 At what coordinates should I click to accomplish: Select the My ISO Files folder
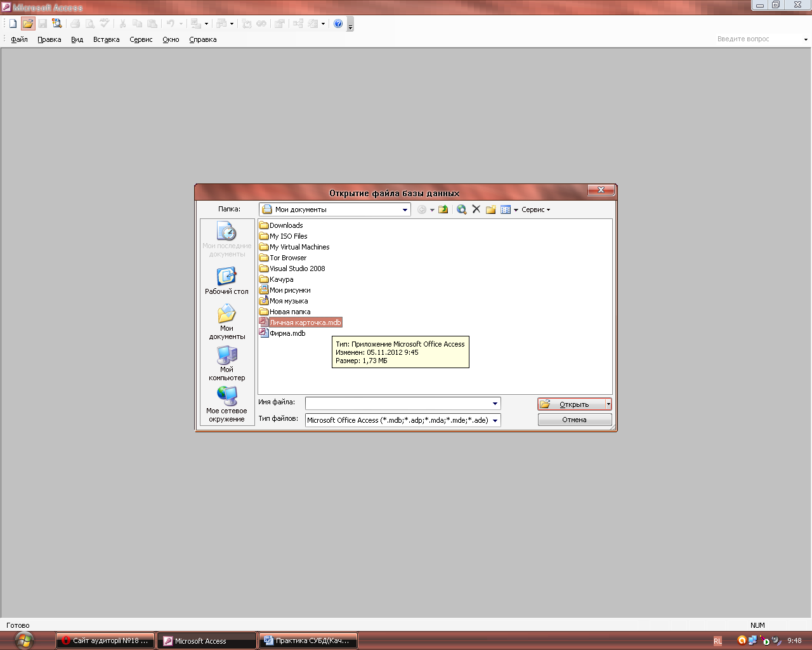283,236
